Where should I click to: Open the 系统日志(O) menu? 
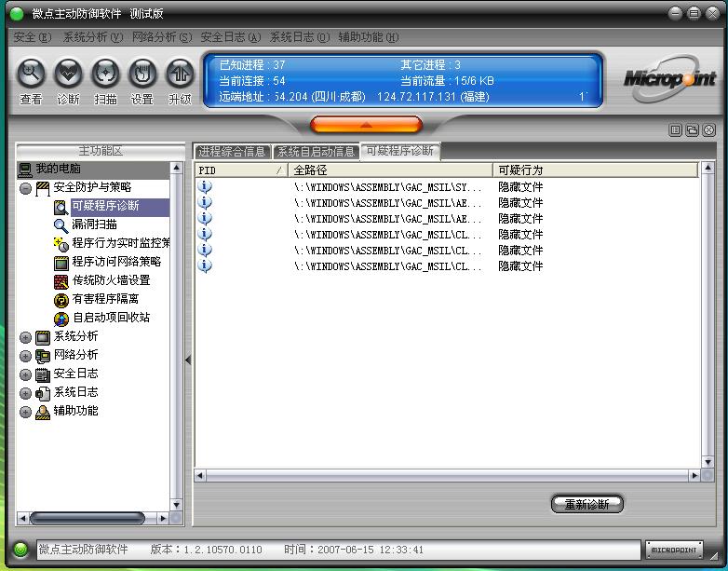coord(300,37)
